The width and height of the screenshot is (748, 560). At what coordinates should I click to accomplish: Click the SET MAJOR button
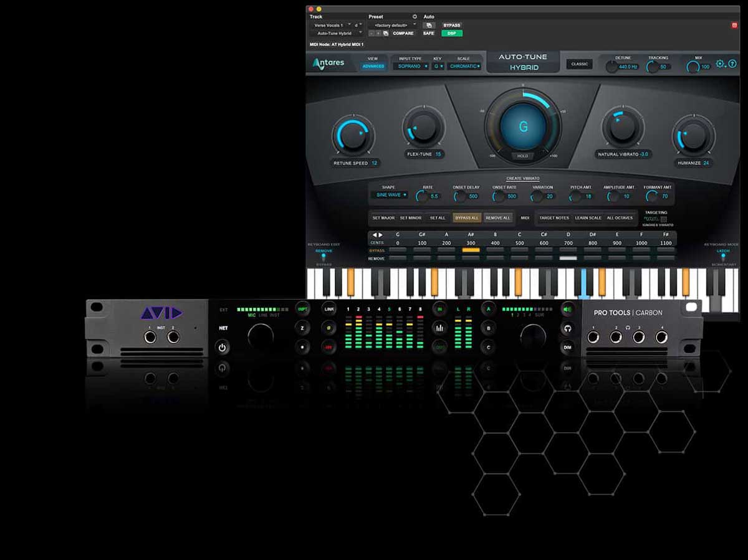tap(384, 218)
